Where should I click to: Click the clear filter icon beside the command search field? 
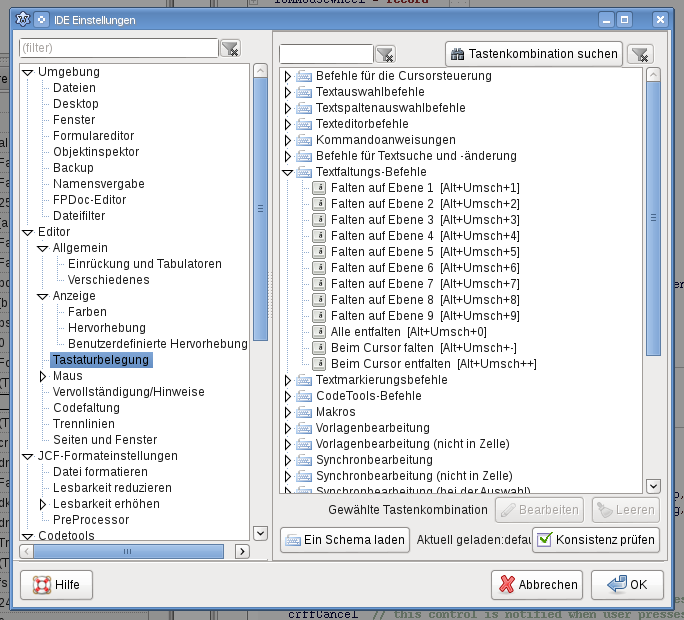pyautogui.click(x=385, y=54)
